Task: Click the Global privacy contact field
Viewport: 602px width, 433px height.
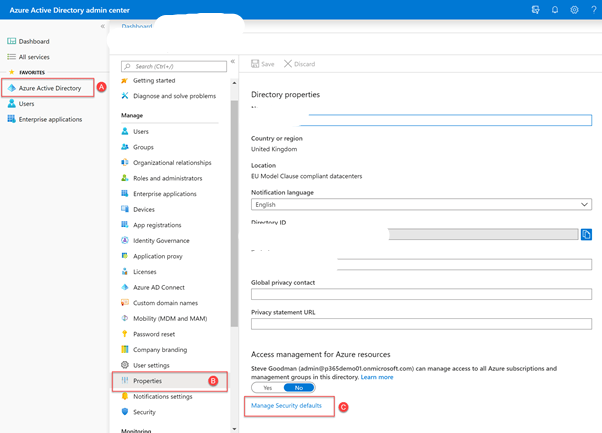Action: click(421, 294)
